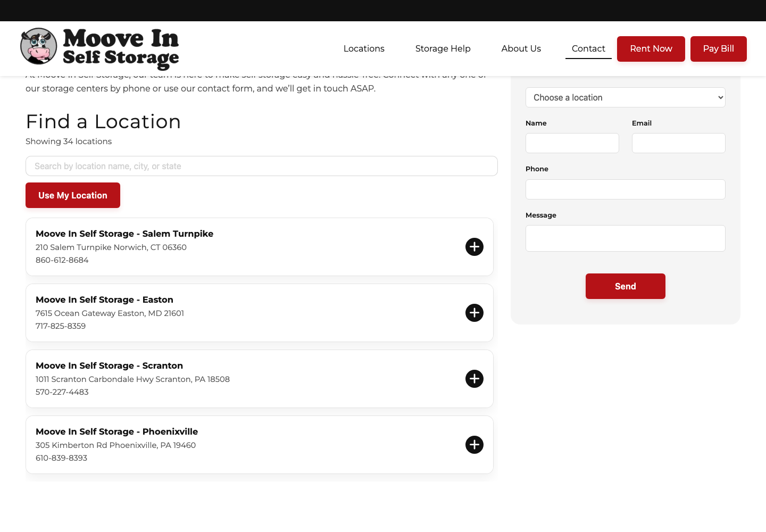Expand the Salem Turnpike location plus icon
Viewport: 766px width, 532px height.
[474, 247]
